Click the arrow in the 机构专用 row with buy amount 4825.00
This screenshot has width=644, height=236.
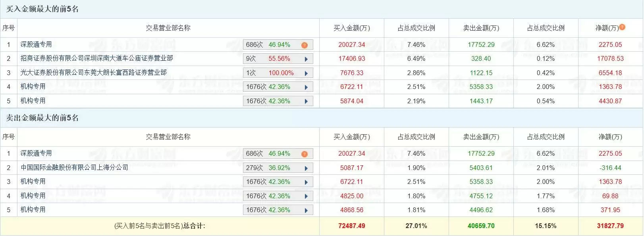point(306,197)
